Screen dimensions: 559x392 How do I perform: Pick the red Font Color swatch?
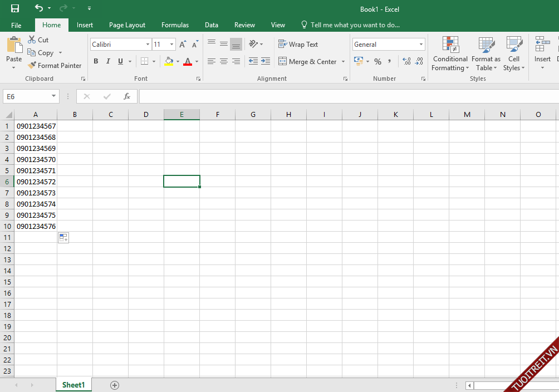point(188,61)
